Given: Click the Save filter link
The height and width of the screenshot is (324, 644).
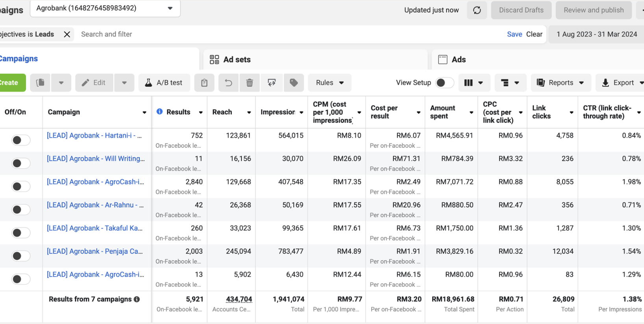Looking at the screenshot, I should coord(514,34).
